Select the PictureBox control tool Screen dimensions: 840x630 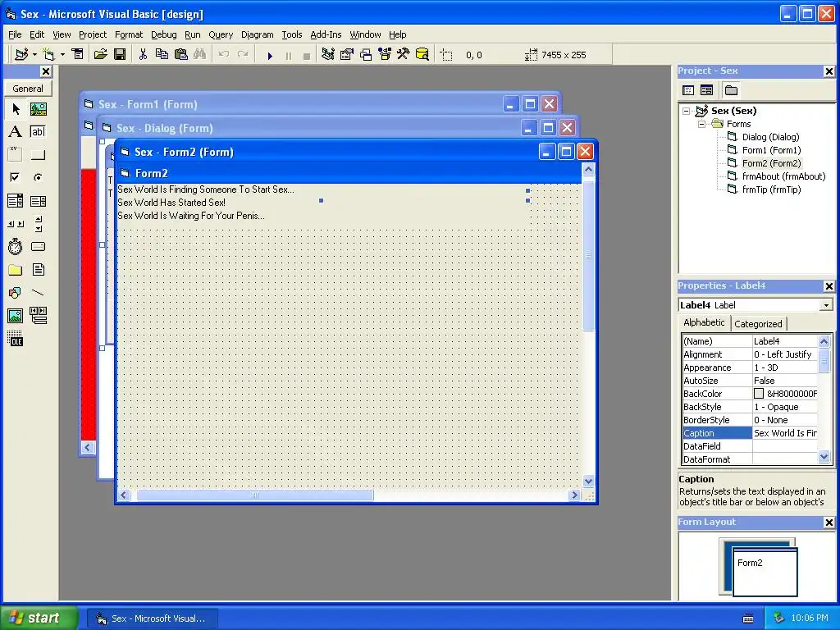pos(38,109)
